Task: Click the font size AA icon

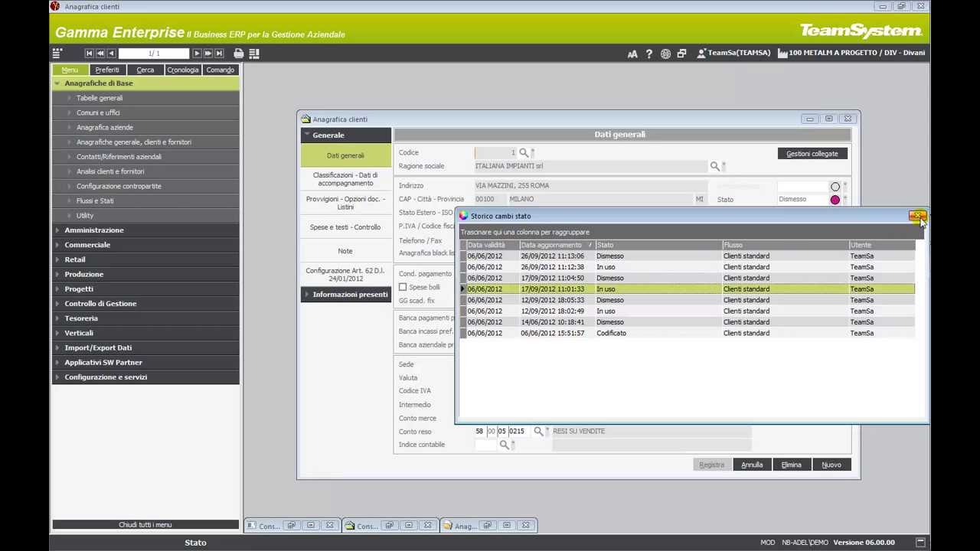Action: click(632, 54)
